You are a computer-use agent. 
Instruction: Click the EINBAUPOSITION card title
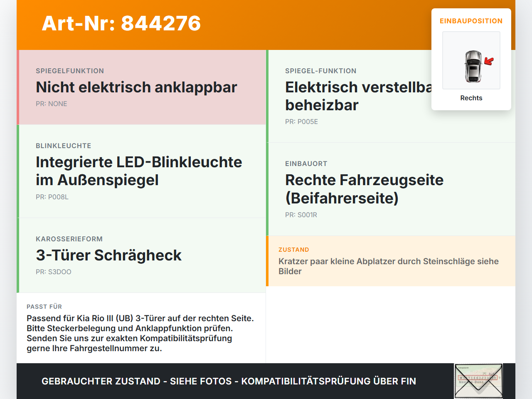471,21
